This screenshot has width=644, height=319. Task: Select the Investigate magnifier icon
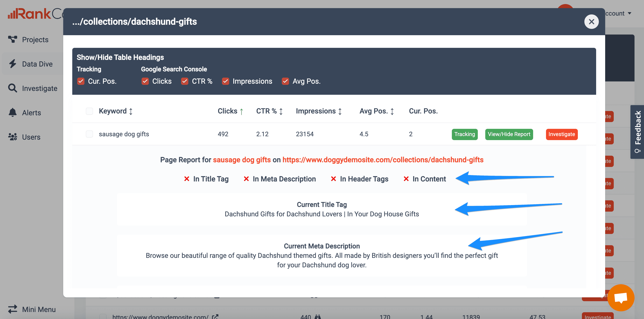click(12, 88)
